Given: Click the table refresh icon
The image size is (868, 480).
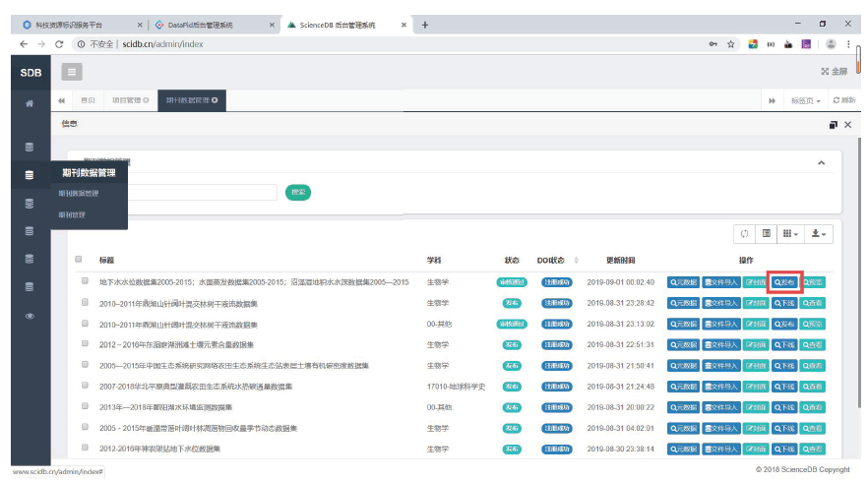Looking at the screenshot, I should (745, 234).
